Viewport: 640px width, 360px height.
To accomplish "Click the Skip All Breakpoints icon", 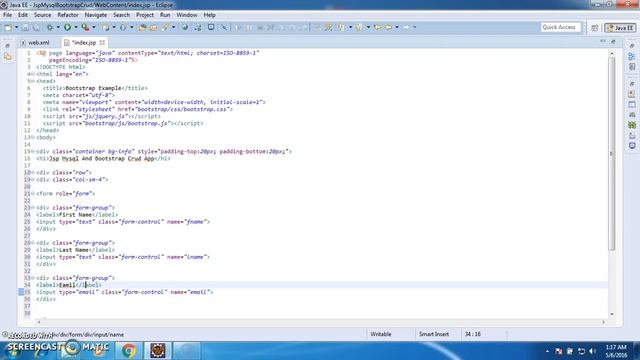I will (x=224, y=27).
